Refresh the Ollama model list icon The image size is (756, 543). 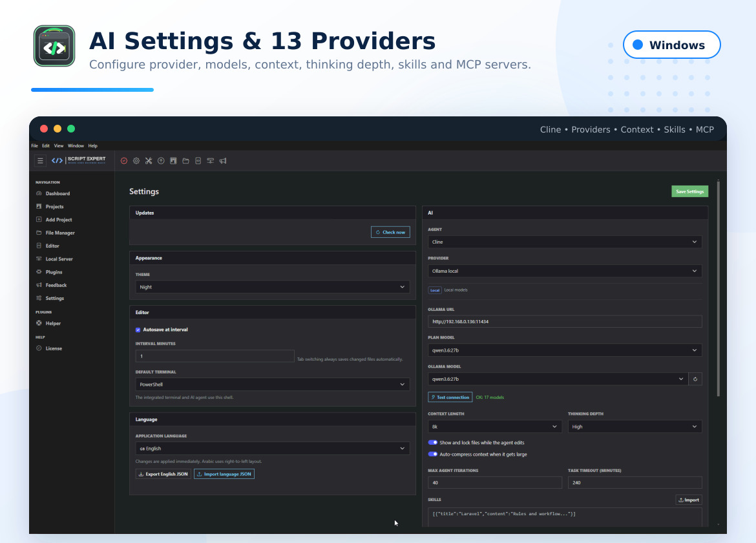[x=695, y=379]
